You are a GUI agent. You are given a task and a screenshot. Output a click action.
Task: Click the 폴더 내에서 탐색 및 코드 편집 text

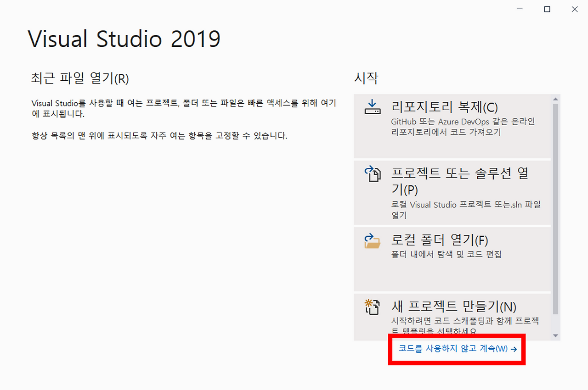point(446,254)
